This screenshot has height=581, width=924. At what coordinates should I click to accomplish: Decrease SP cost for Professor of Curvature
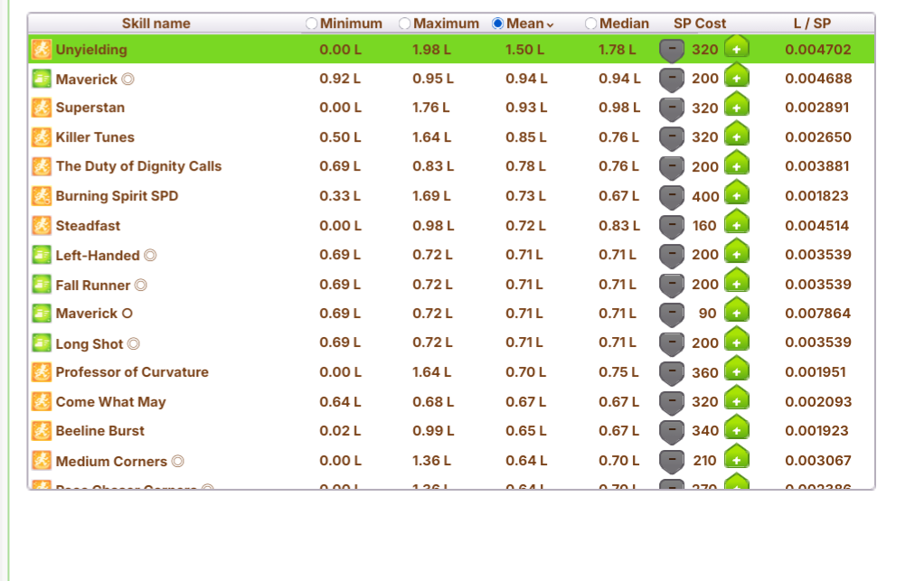coord(672,373)
